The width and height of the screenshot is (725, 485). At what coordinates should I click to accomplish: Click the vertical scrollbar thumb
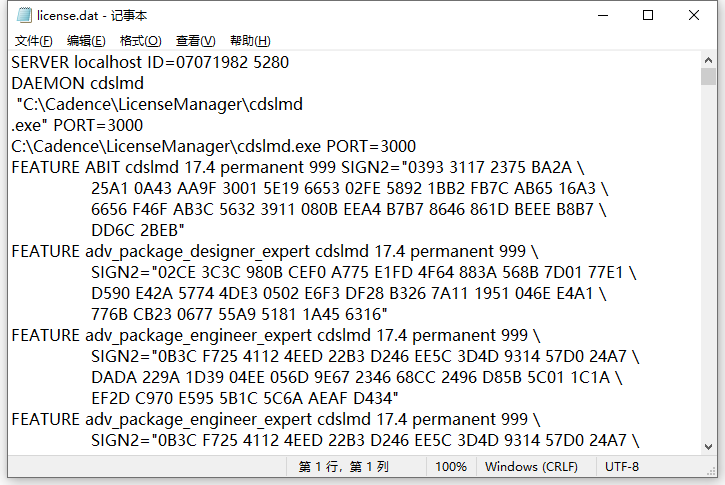tap(708, 77)
